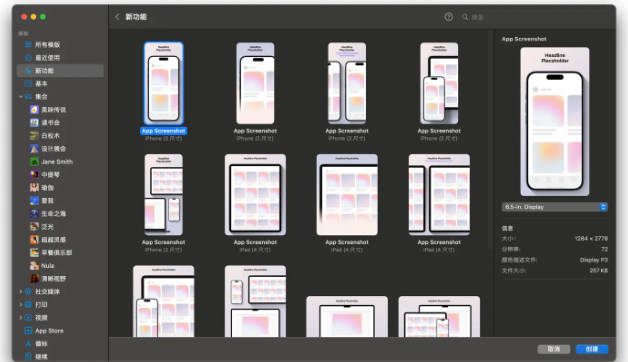Screen dimensions: 628x362
Task: Select the 新功能 sidebar category
Action: [x=60, y=70]
